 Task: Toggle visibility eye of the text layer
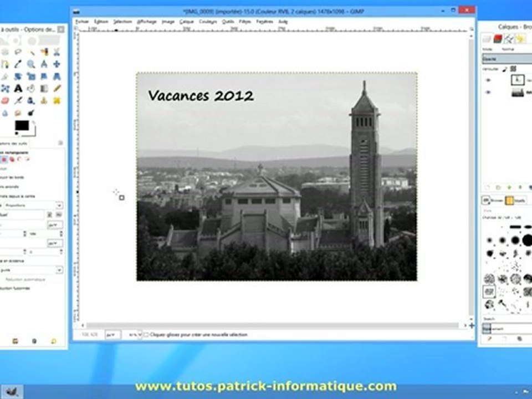tap(488, 80)
